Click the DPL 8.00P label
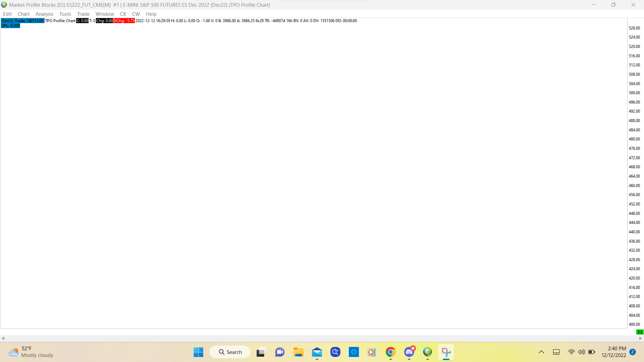 coord(10,26)
